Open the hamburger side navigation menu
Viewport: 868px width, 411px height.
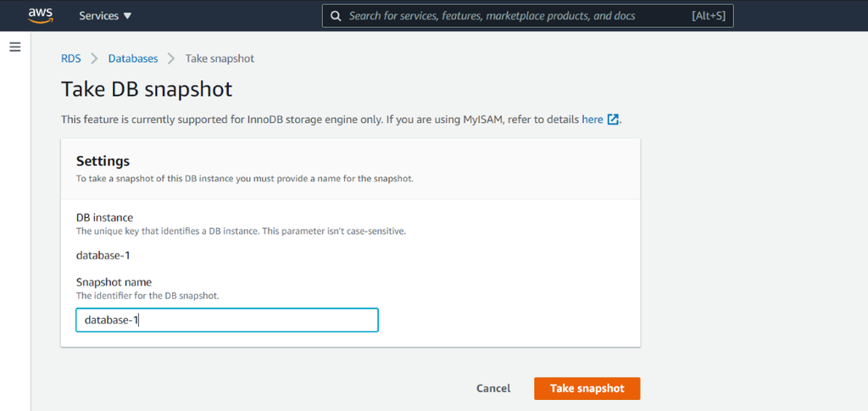tap(15, 47)
